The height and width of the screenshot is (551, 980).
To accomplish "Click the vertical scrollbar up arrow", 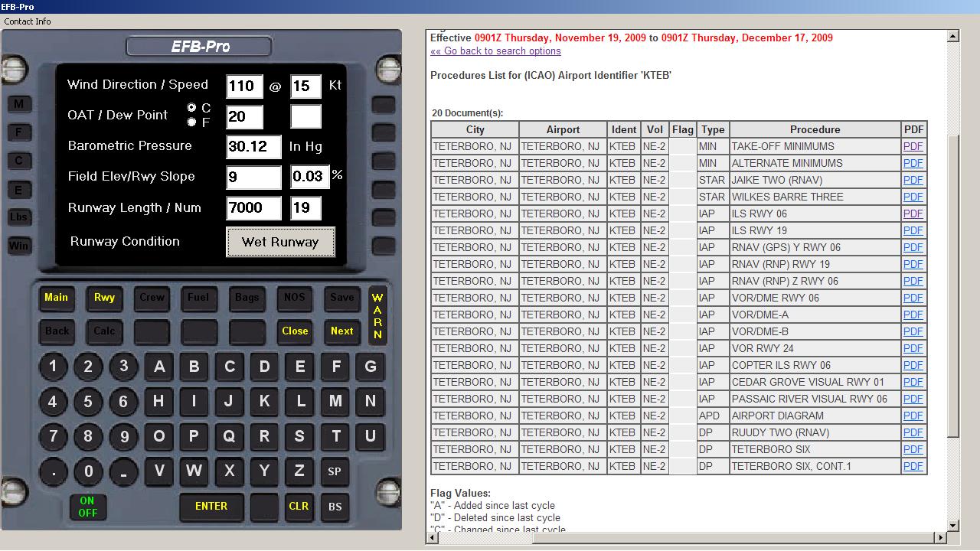I will (953, 36).
